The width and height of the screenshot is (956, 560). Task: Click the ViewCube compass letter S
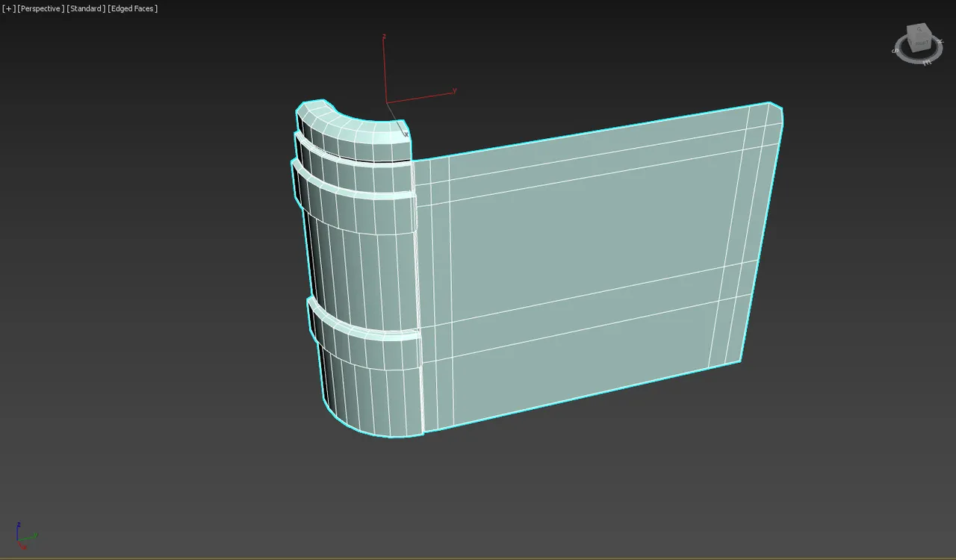tap(896, 51)
